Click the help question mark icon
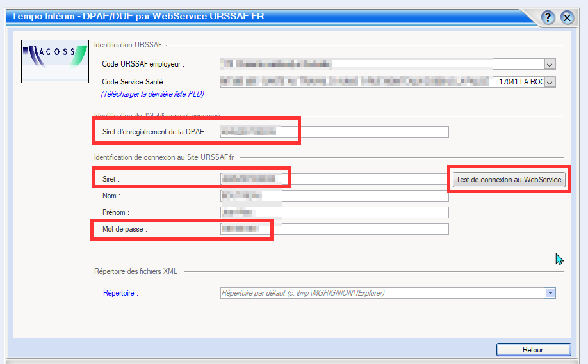 [548, 17]
